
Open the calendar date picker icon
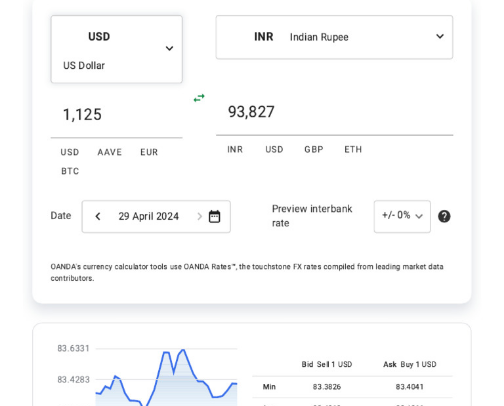pyautogui.click(x=214, y=216)
